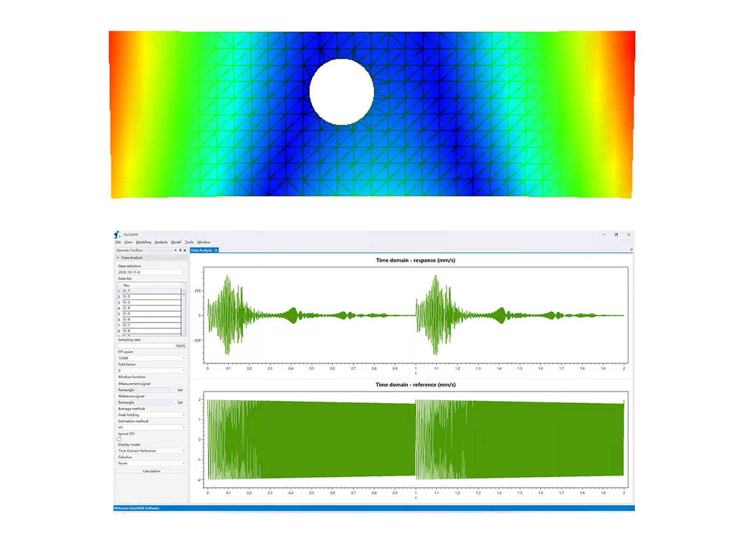747x560 pixels.
Task: Close the Data Analysis tab
Action: [x=216, y=251]
